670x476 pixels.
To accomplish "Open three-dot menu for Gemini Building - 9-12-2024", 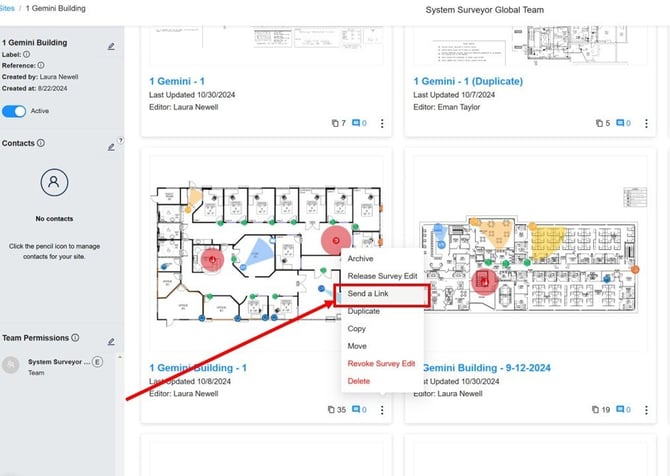I will [x=646, y=410].
